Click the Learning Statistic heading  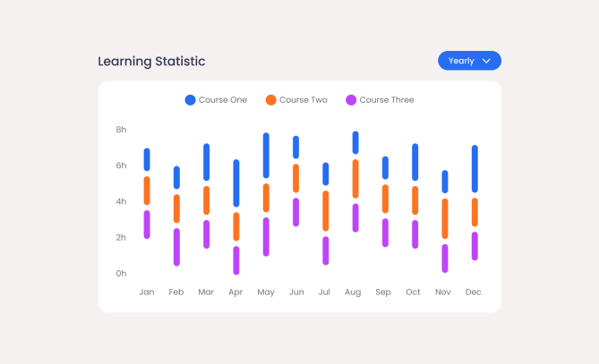(151, 61)
